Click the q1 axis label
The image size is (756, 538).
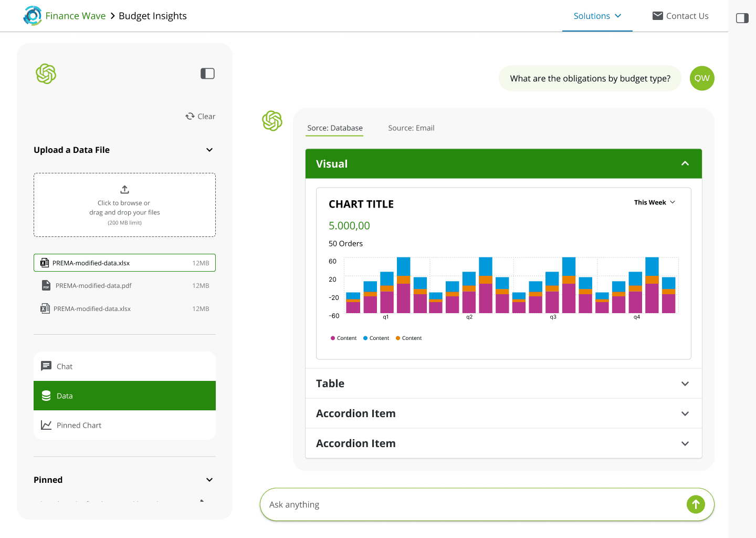click(x=386, y=317)
